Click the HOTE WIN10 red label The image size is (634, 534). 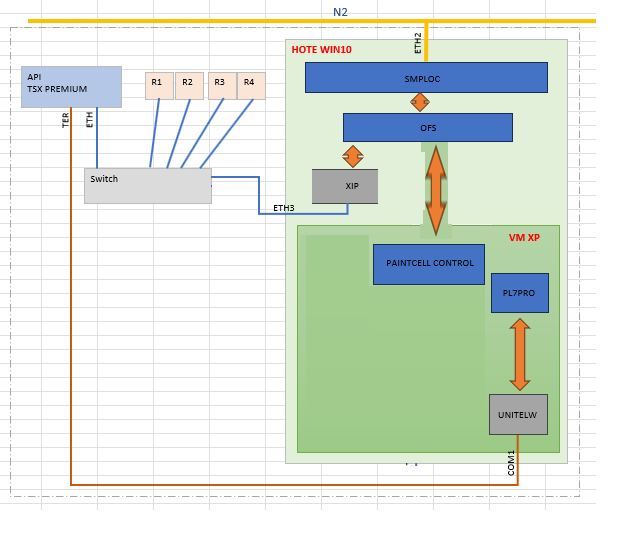pos(321,49)
